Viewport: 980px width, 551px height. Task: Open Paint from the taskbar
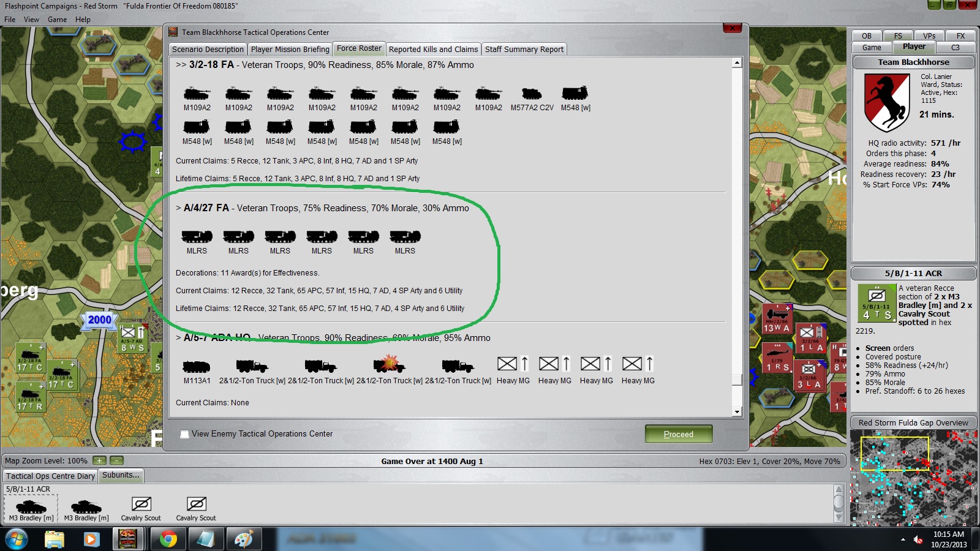click(244, 539)
